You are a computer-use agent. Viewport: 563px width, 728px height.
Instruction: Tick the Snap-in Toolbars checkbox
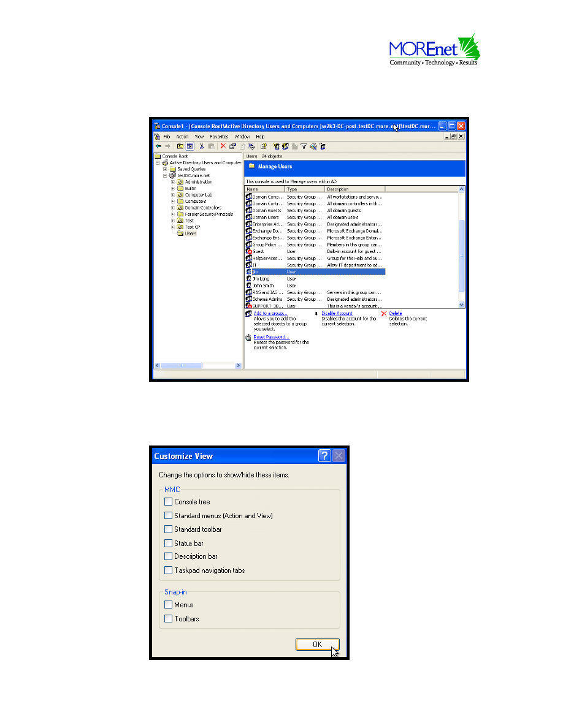pos(169,619)
